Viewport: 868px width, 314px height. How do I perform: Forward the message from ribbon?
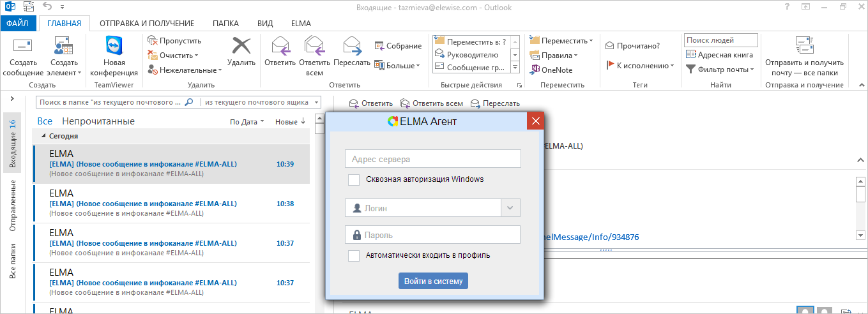[x=351, y=52]
